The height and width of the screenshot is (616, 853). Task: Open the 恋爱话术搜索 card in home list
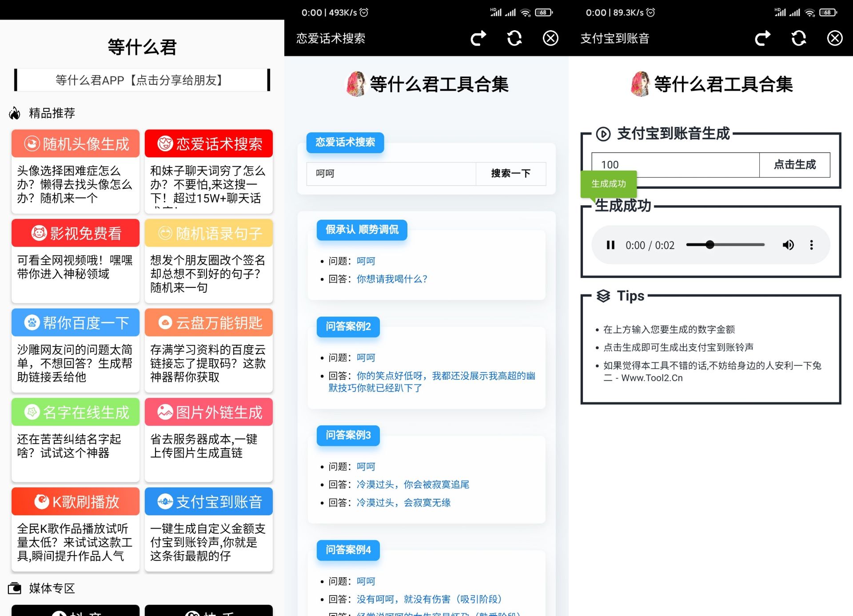point(209,171)
